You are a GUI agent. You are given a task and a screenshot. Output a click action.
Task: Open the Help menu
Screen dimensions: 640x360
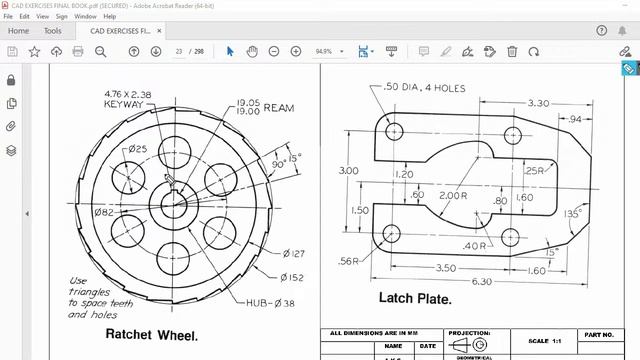click(x=109, y=16)
